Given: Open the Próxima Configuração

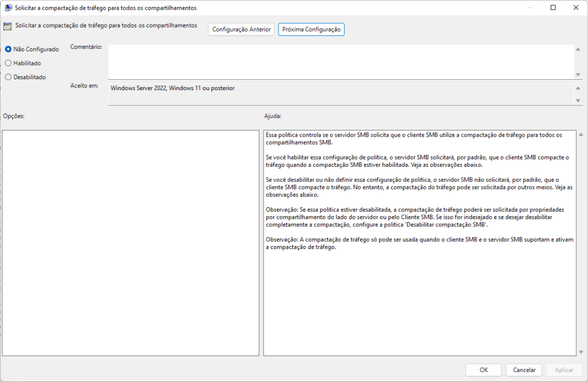Looking at the screenshot, I should pos(311,29).
